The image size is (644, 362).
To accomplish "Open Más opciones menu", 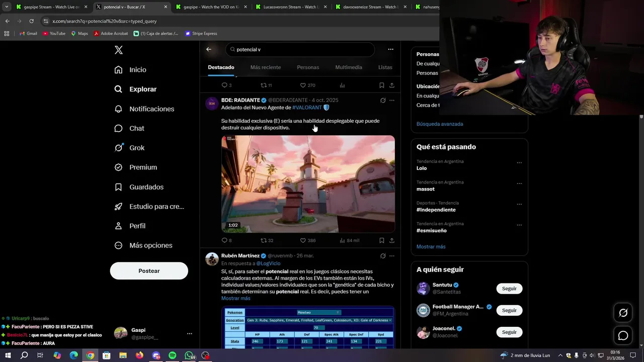I will pos(143,245).
